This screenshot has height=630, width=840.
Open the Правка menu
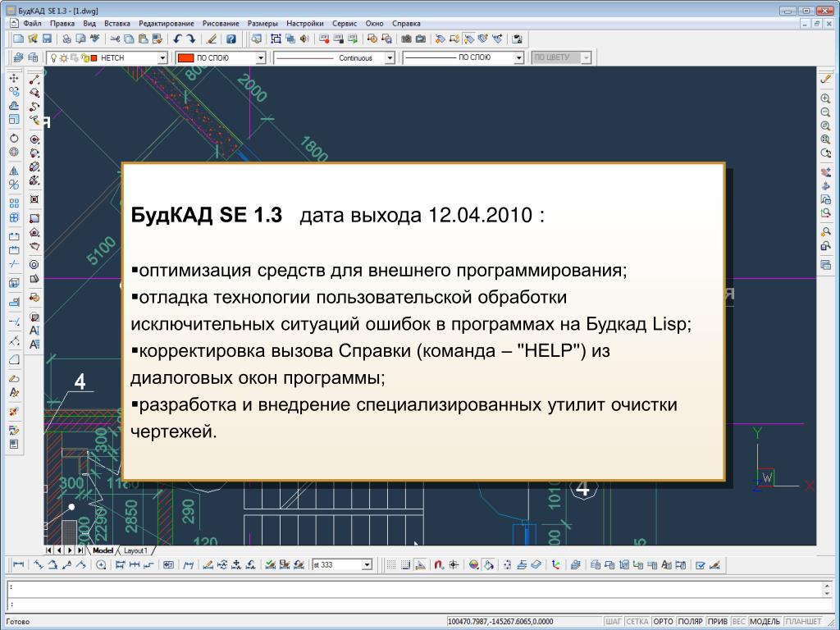coord(62,24)
